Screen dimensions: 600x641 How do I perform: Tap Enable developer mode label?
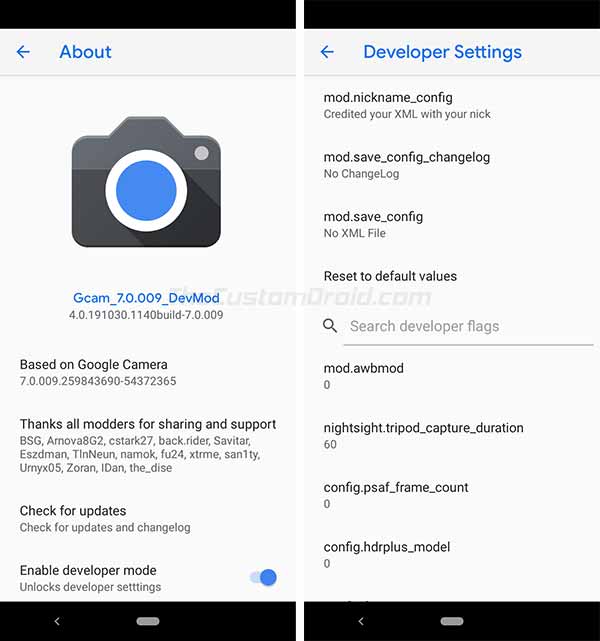[x=88, y=570]
